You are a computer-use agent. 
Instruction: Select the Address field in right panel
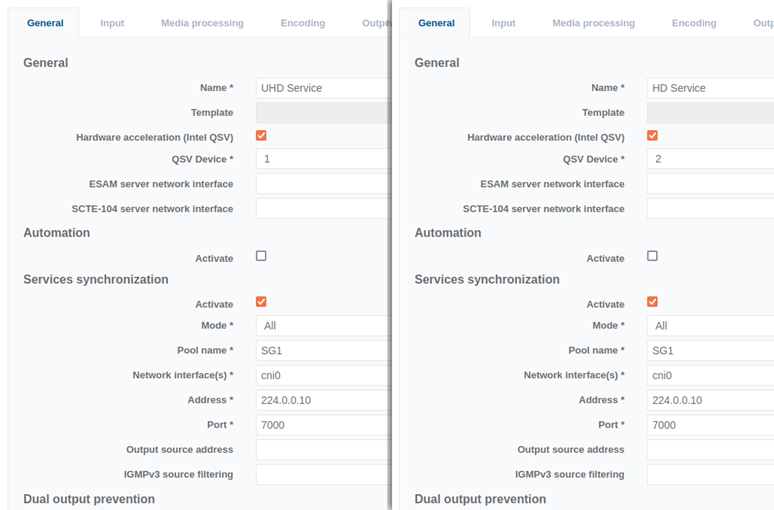pos(710,400)
